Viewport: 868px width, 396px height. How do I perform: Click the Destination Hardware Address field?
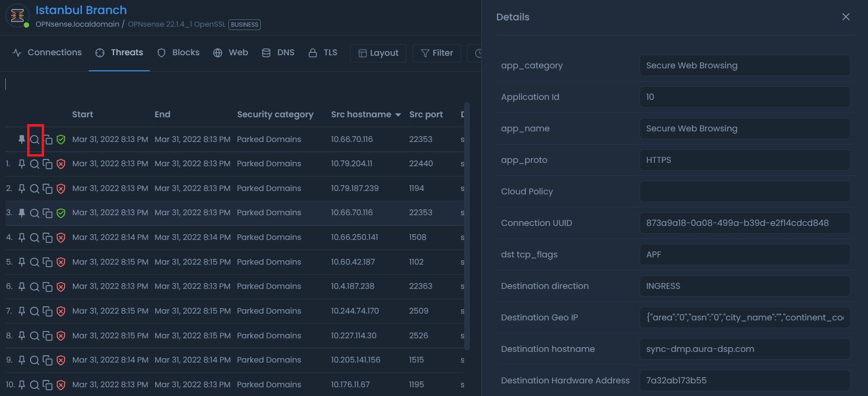click(744, 380)
